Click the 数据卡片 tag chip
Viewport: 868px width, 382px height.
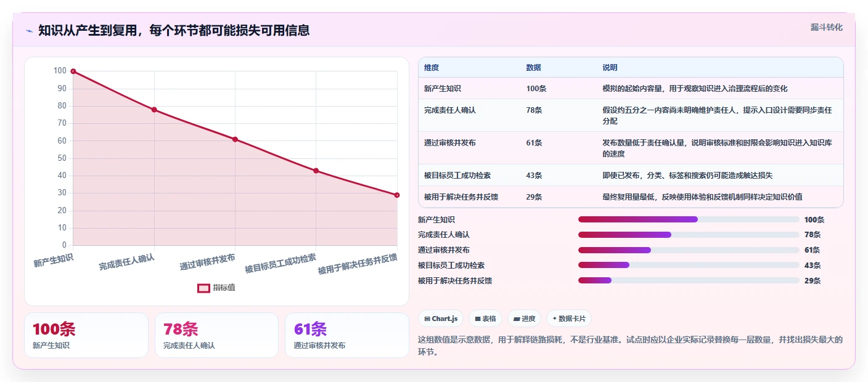(568, 319)
